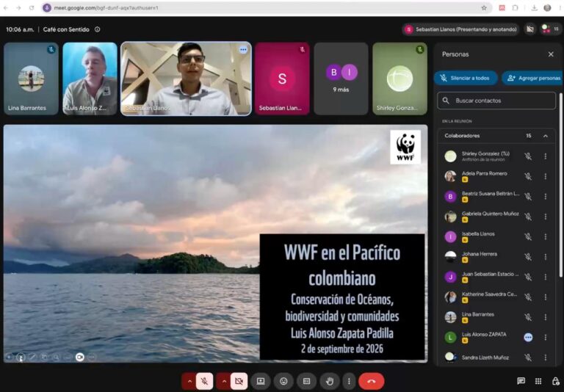Screen dimensions: 564x392
Task: Click Johana Herrera name in list
Action: pos(480,254)
